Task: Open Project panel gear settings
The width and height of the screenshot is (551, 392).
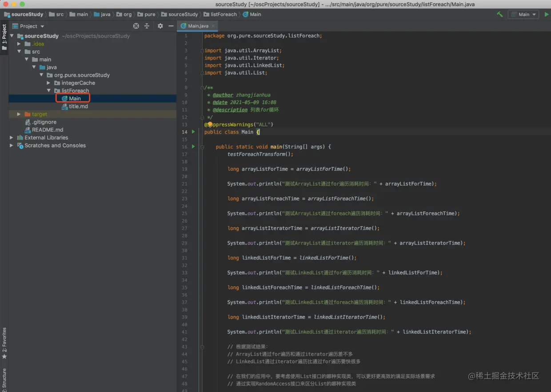Action: [160, 26]
